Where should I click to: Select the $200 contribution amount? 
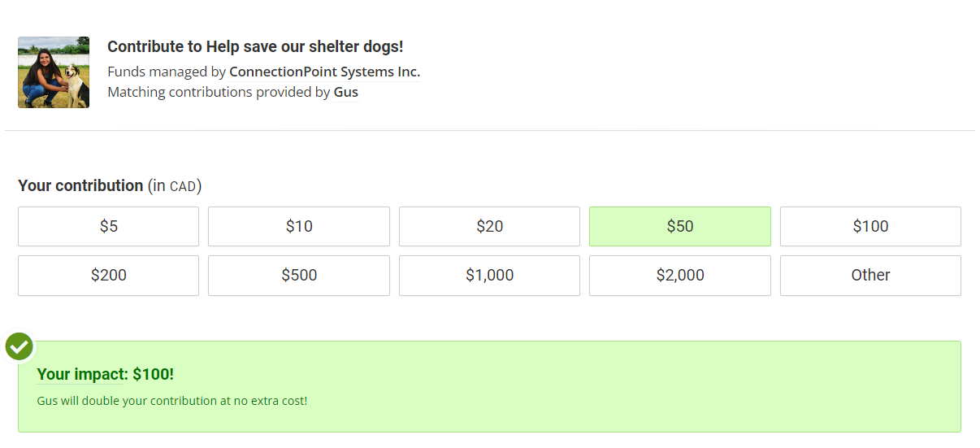(x=108, y=275)
